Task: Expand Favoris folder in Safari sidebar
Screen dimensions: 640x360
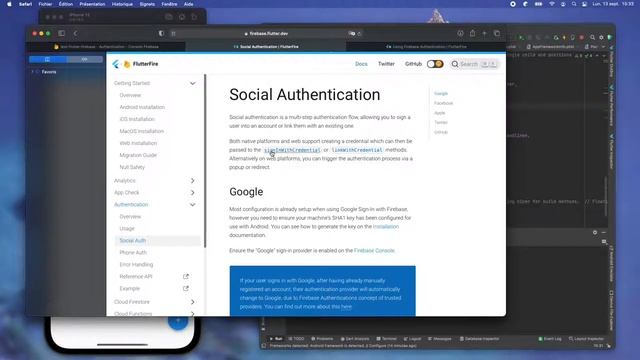Action: [33, 72]
